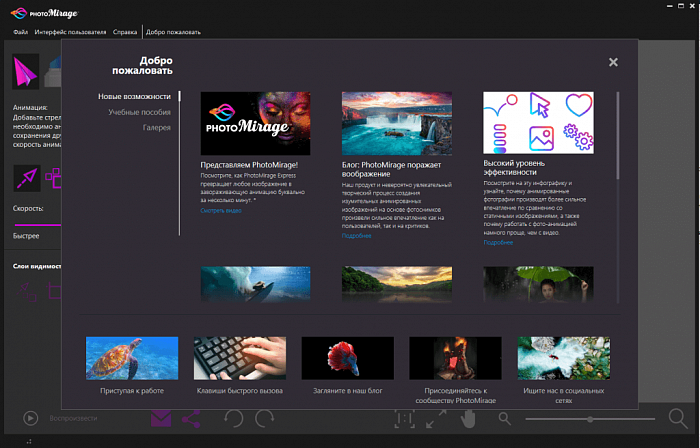The height and width of the screenshot is (448, 700).
Task: Click the large zoom-in magnifier icon
Action: 678,419
